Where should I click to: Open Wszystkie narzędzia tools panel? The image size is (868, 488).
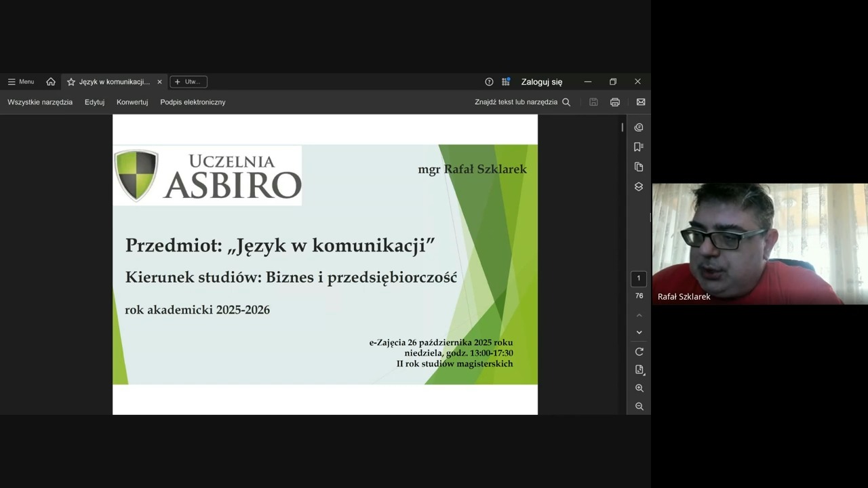click(40, 102)
